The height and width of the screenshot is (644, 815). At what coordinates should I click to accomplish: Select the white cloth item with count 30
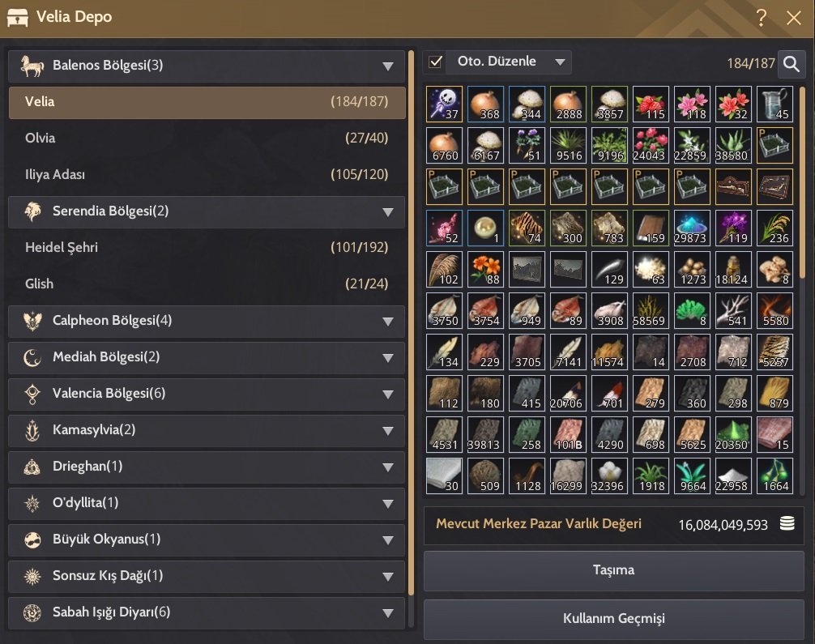(444, 476)
